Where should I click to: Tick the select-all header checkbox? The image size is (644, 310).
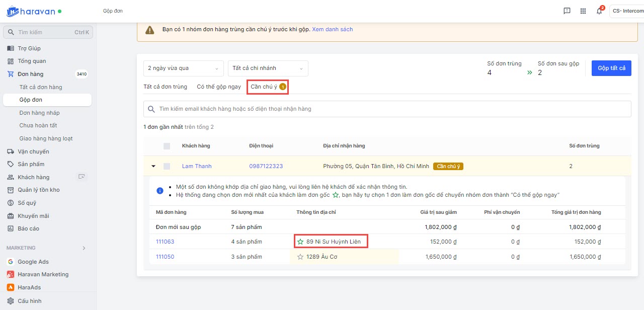pos(167,146)
